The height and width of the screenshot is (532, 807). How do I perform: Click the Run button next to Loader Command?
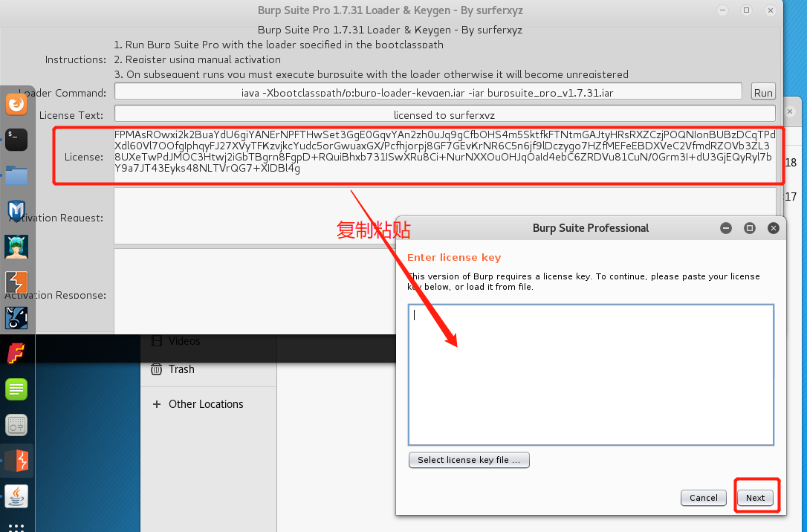tap(763, 91)
